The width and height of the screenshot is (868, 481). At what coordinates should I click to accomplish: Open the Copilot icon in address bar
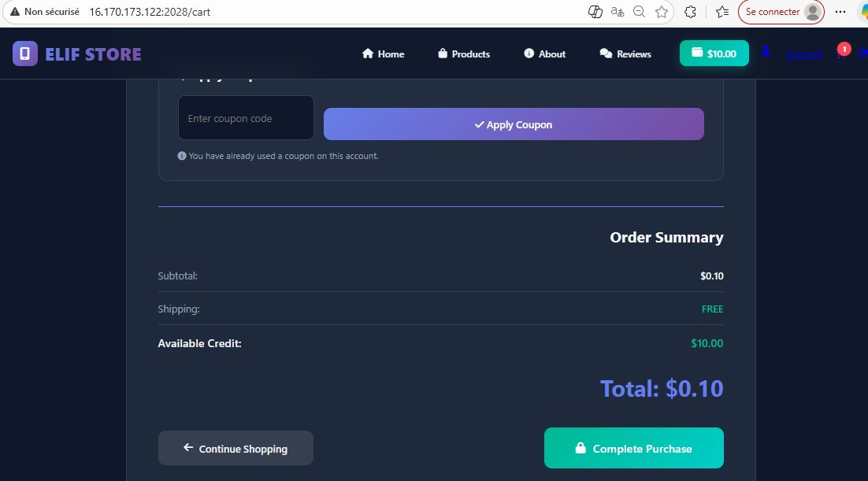click(x=595, y=12)
